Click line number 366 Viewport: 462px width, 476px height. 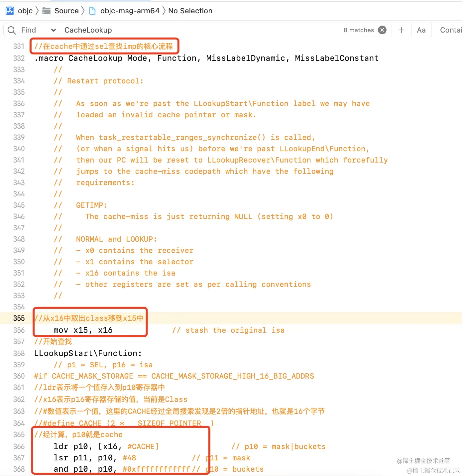click(x=19, y=446)
